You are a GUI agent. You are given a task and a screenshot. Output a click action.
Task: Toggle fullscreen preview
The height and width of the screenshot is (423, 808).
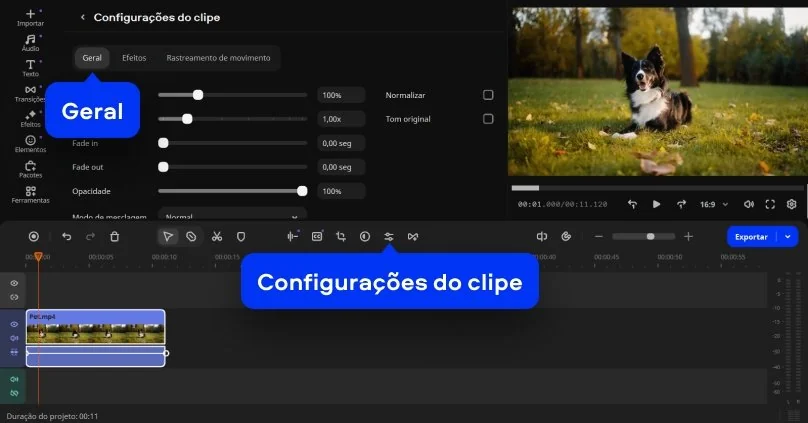(x=770, y=204)
